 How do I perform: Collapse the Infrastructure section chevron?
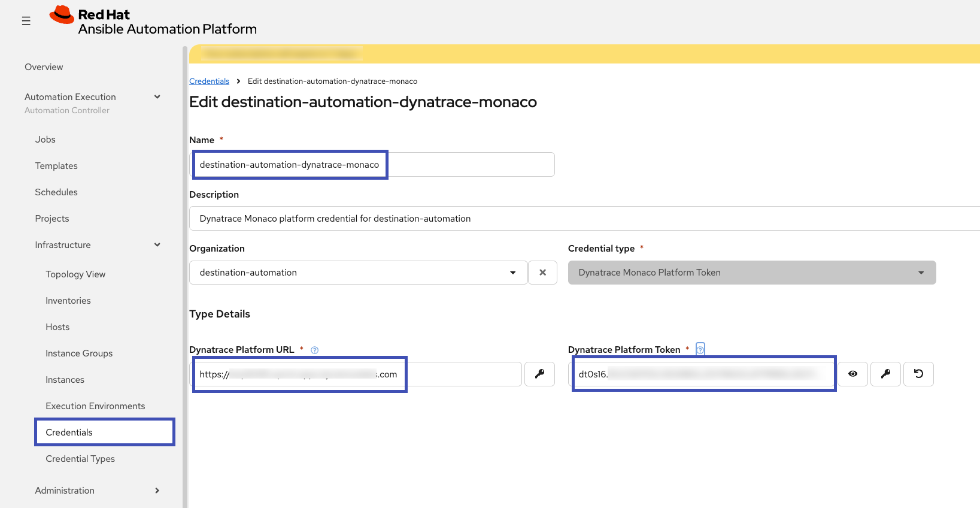[157, 245]
